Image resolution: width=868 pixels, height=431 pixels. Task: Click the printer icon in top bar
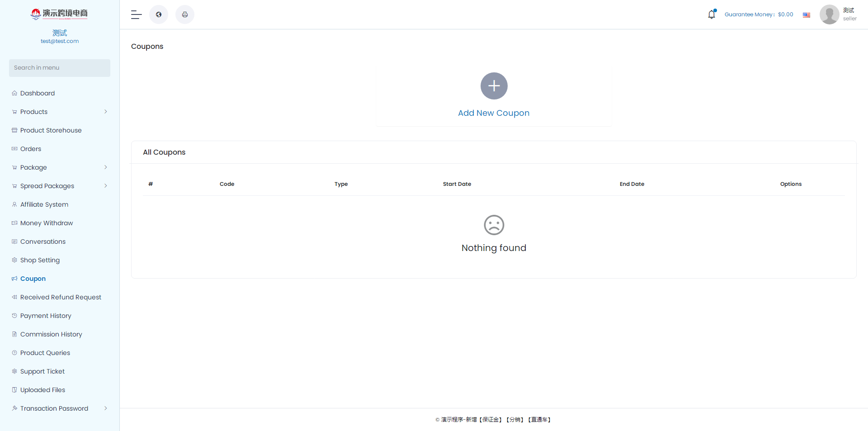point(185,14)
